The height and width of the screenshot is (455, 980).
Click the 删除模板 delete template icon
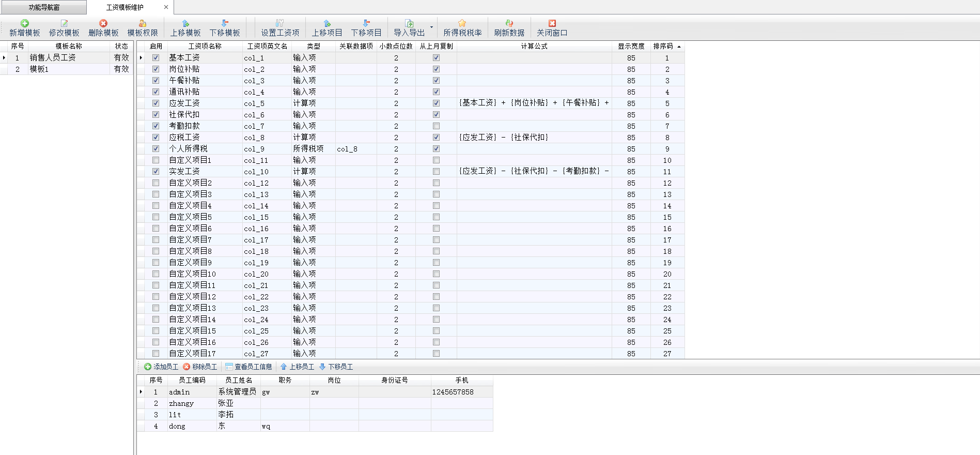click(103, 24)
